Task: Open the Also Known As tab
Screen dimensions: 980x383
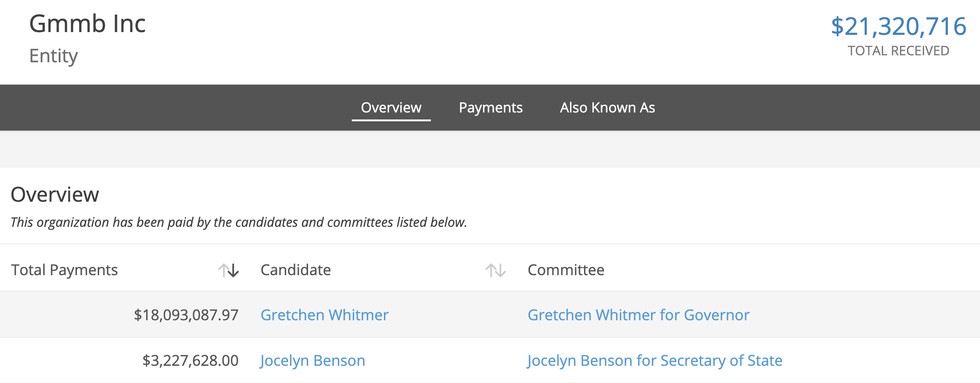Action: pos(607,107)
